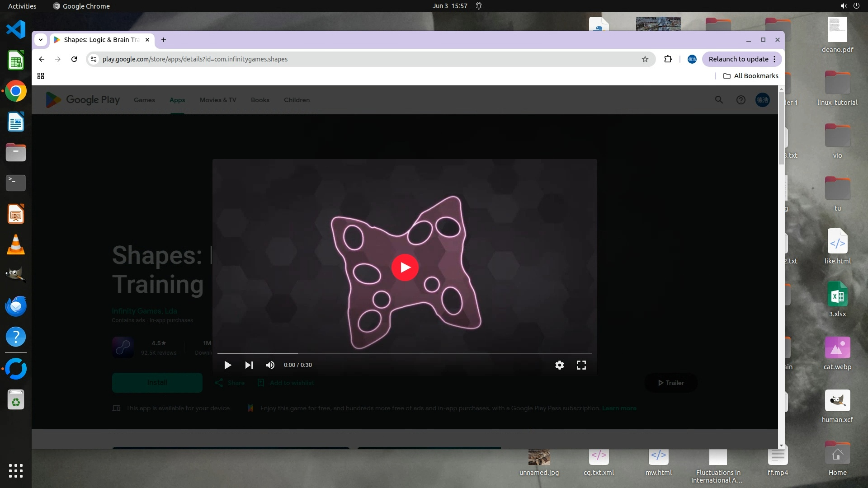Open video settings gear
Viewport: 868px width, 488px height.
(x=559, y=365)
